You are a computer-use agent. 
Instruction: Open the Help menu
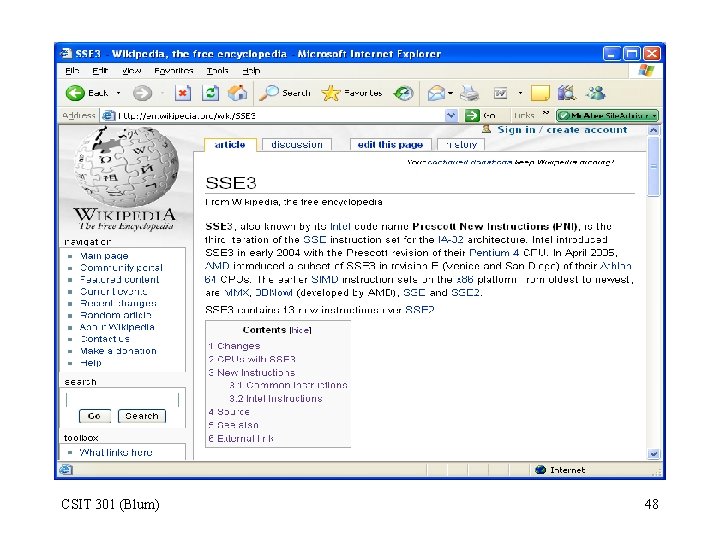coord(251,71)
